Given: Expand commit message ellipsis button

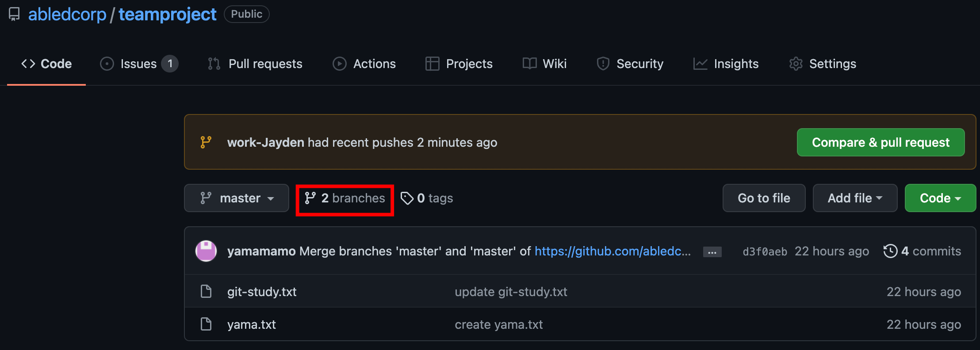Looking at the screenshot, I should [x=712, y=252].
